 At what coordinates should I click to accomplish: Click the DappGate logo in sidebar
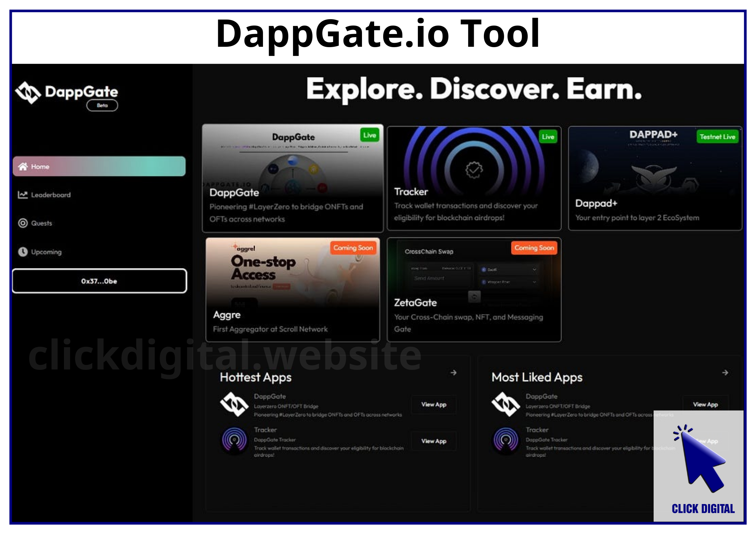[67, 92]
